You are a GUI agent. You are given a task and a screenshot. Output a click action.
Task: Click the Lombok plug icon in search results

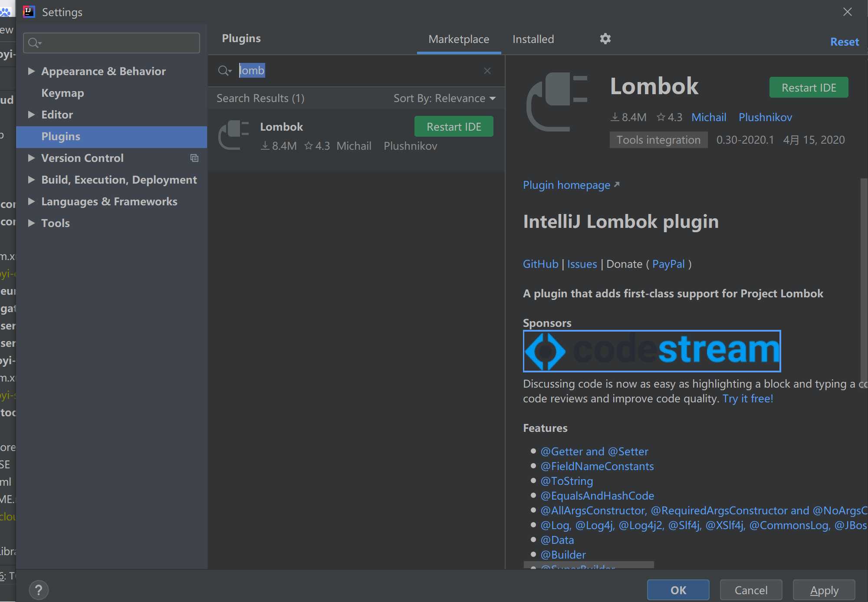234,135
